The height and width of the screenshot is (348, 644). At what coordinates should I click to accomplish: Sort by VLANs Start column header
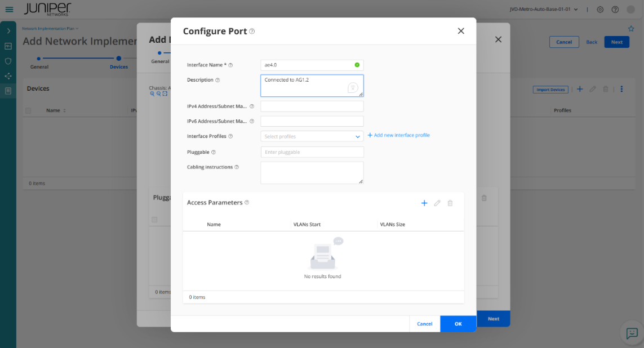coord(307,225)
